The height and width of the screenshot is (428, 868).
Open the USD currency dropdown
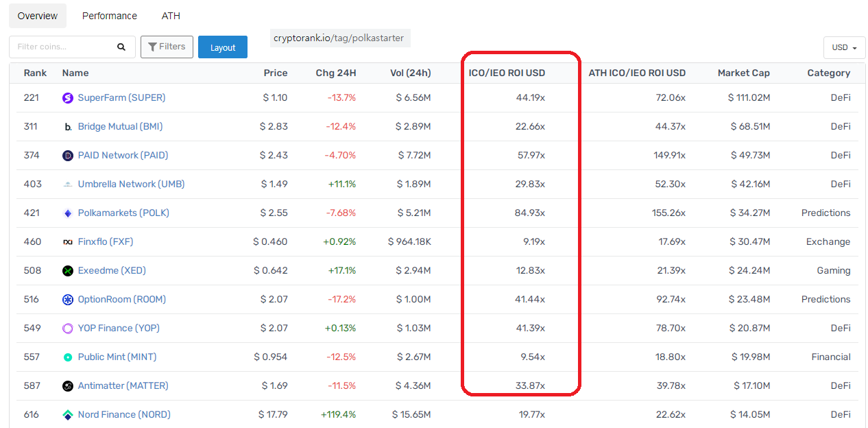click(844, 48)
